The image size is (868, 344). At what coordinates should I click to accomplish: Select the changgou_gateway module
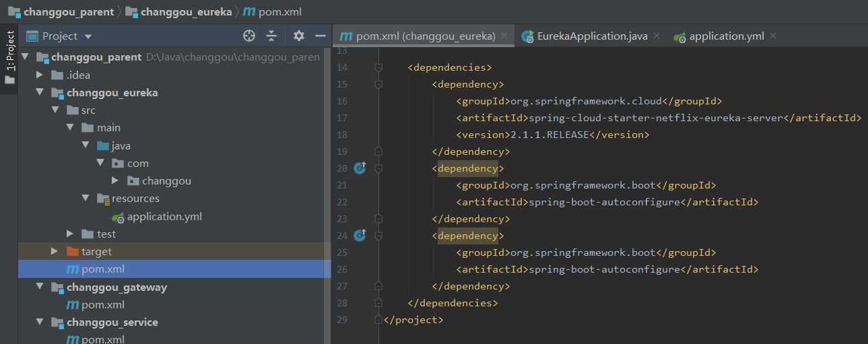[x=116, y=287]
